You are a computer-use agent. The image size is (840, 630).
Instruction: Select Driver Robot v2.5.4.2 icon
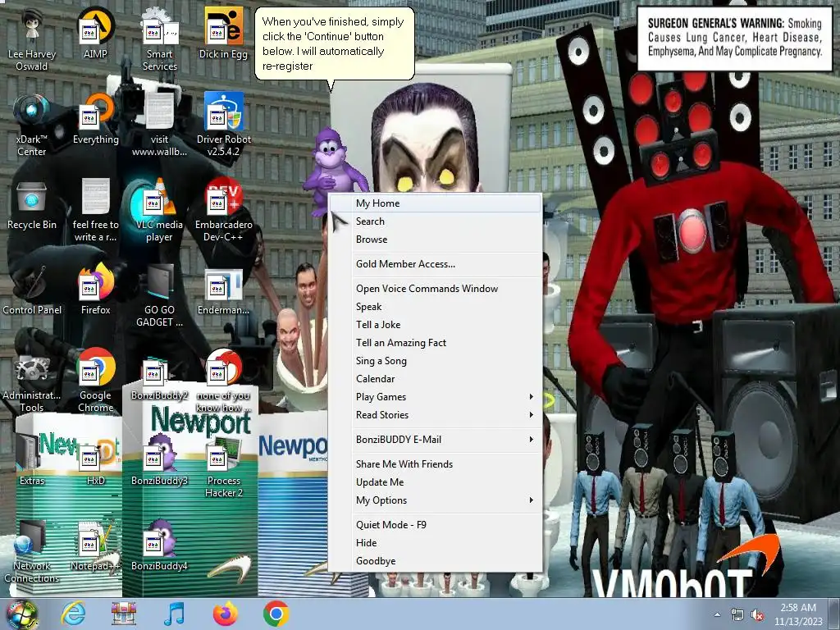coord(223,126)
